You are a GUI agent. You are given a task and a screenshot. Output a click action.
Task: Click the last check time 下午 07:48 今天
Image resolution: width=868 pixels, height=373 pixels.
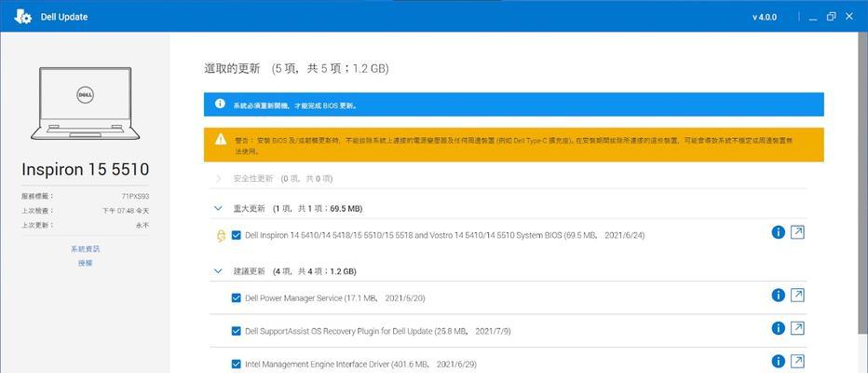coord(126,211)
